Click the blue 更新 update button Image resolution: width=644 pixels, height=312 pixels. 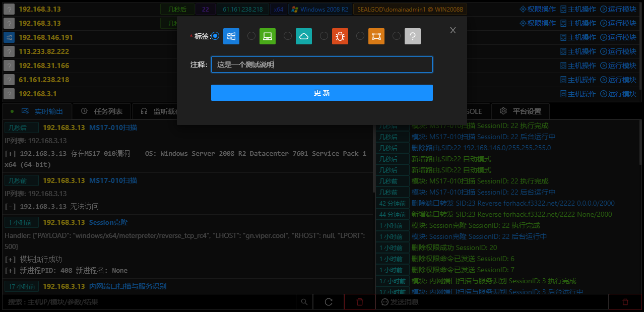pos(322,93)
